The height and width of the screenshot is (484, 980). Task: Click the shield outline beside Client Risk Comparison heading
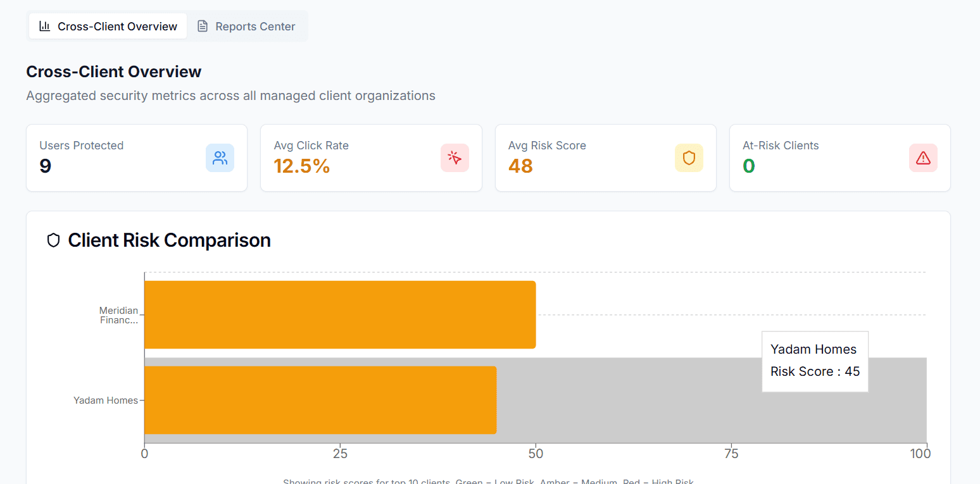pos(53,240)
